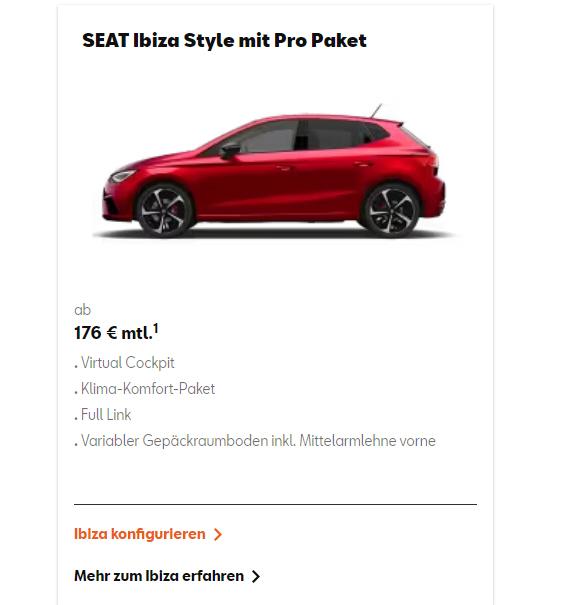This screenshot has height=605, width=569.
Task: Click the 176 € mtl. price text
Action: [113, 333]
